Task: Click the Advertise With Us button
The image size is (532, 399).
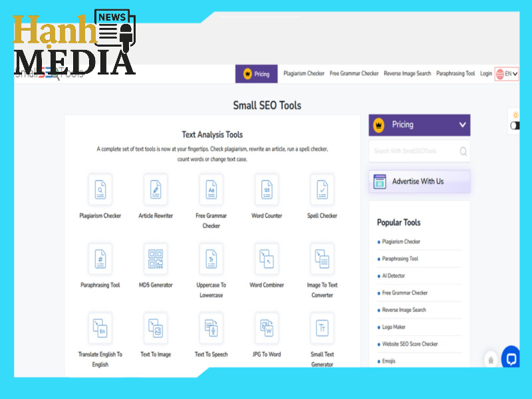Action: (x=420, y=182)
